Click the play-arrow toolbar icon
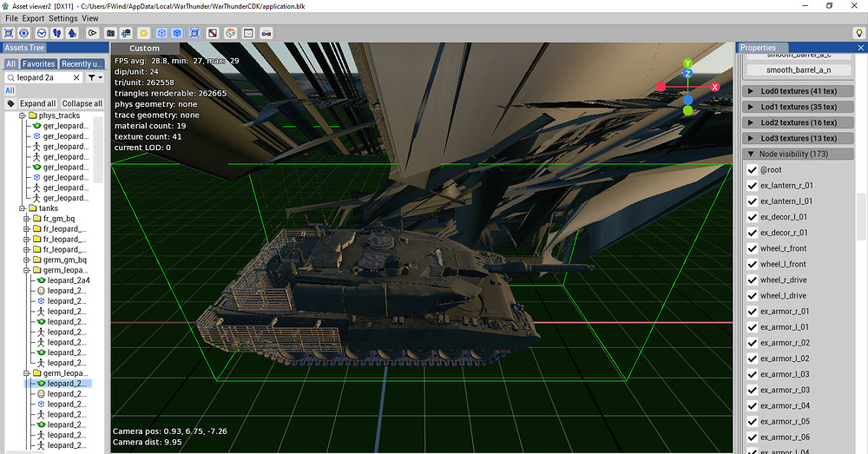The image size is (868, 454). click(92, 33)
